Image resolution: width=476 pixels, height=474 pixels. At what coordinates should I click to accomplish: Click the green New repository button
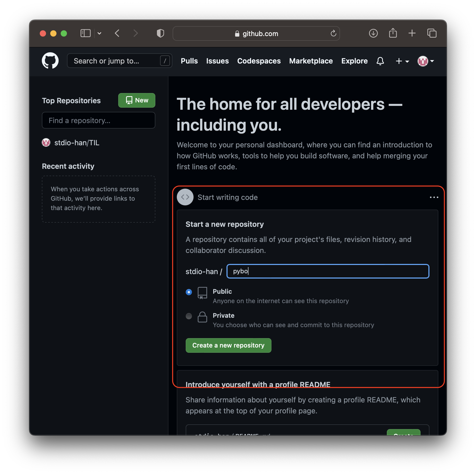click(x=137, y=100)
